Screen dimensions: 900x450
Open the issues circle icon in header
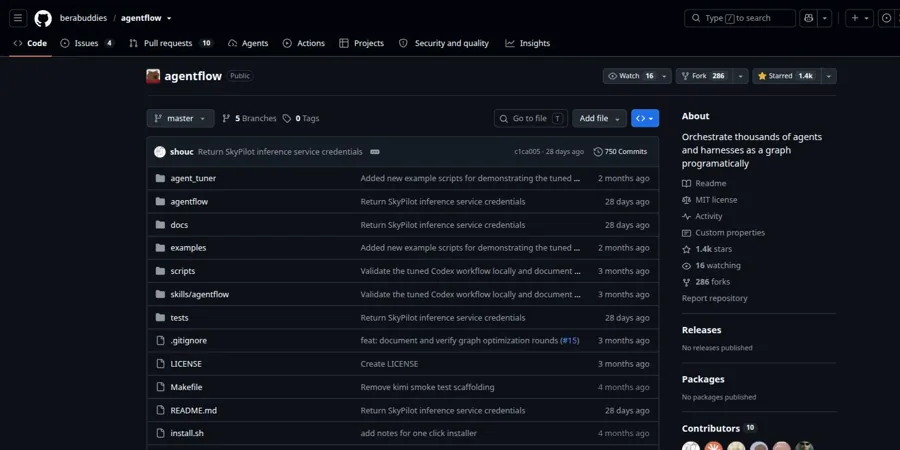tap(886, 18)
